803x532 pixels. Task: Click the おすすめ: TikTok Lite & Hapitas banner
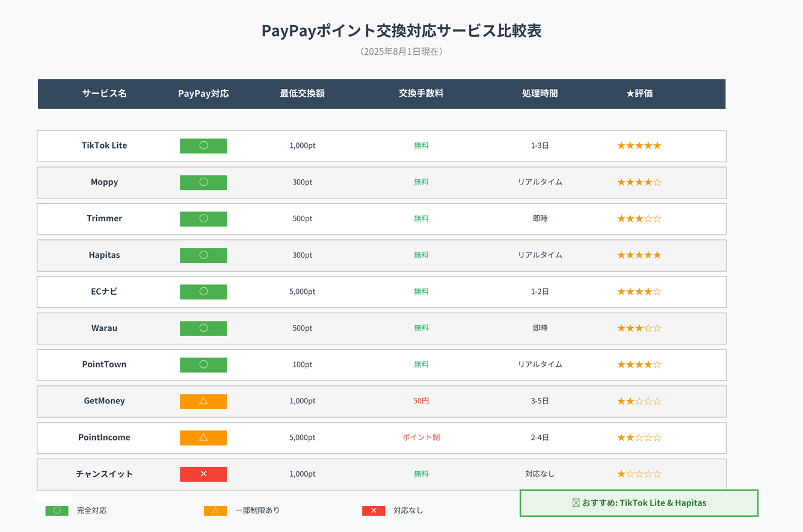click(639, 503)
